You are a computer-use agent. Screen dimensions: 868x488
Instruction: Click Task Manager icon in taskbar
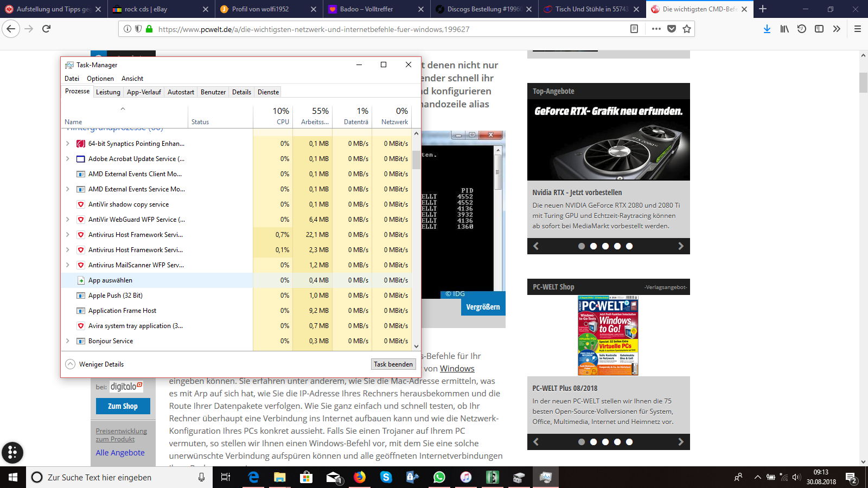coord(546,477)
